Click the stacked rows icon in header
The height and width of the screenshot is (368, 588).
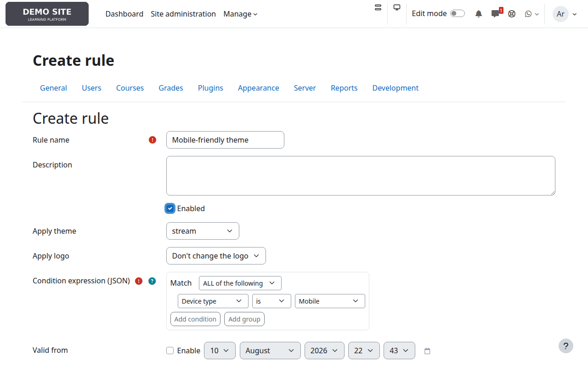point(378,7)
